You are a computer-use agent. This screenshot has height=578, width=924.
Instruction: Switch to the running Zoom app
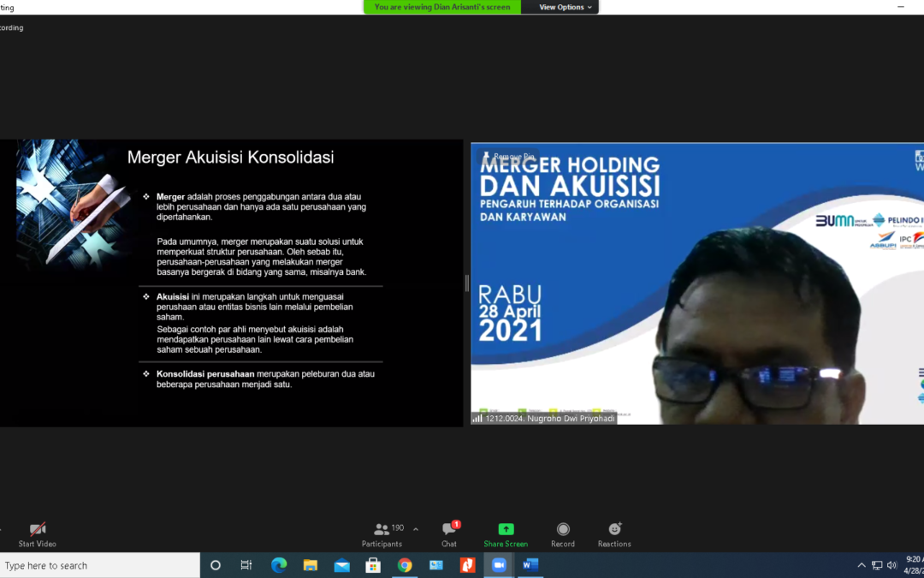click(x=499, y=565)
